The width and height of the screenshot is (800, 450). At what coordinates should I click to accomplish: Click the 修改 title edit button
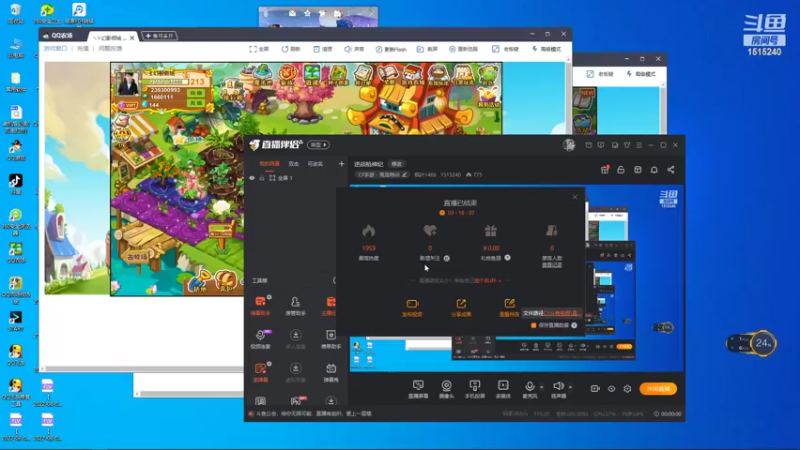pos(396,164)
